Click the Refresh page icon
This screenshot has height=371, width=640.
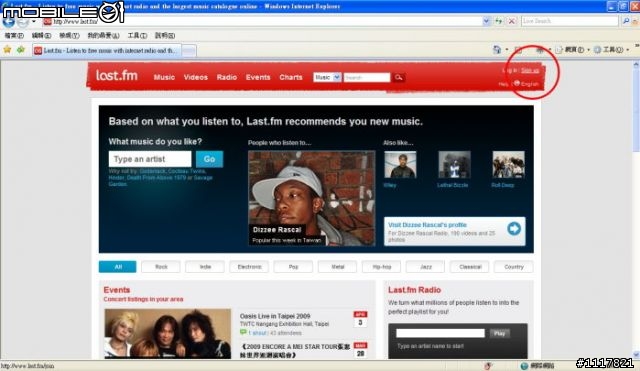[x=499, y=21]
